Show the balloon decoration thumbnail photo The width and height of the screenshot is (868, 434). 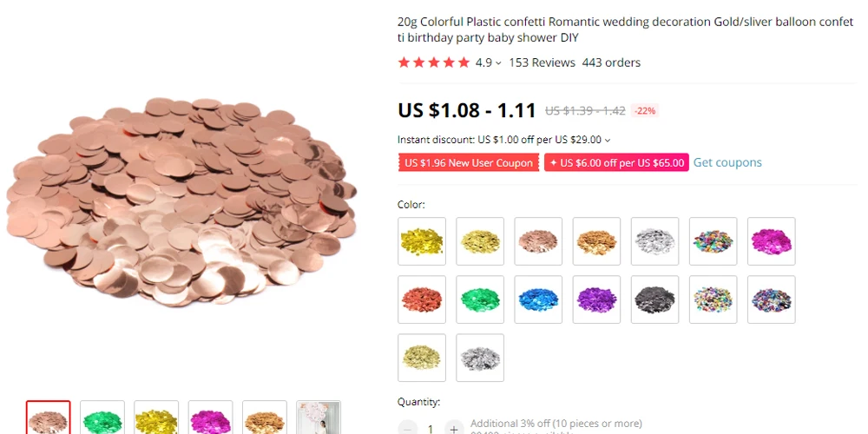[319, 418]
